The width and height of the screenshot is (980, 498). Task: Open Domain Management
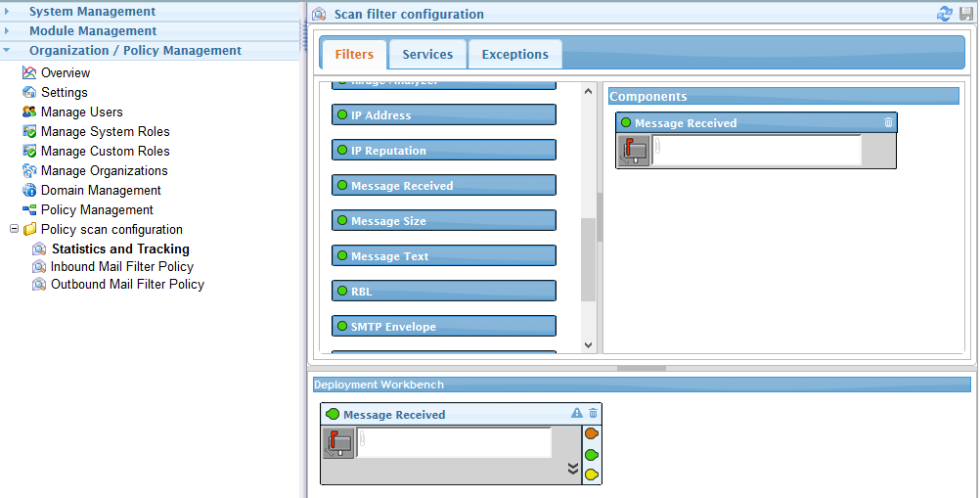101,190
